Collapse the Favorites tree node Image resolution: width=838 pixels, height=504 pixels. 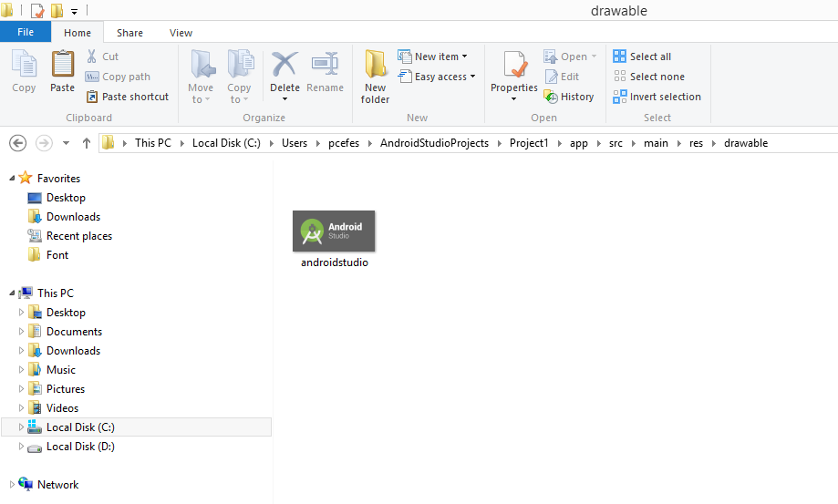pos(12,179)
